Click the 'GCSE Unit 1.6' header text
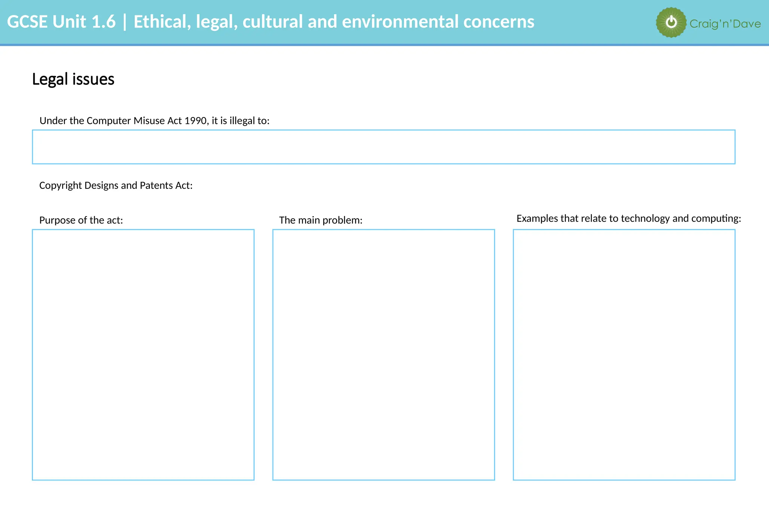Image resolution: width=769 pixels, height=532 pixels. pos(61,22)
